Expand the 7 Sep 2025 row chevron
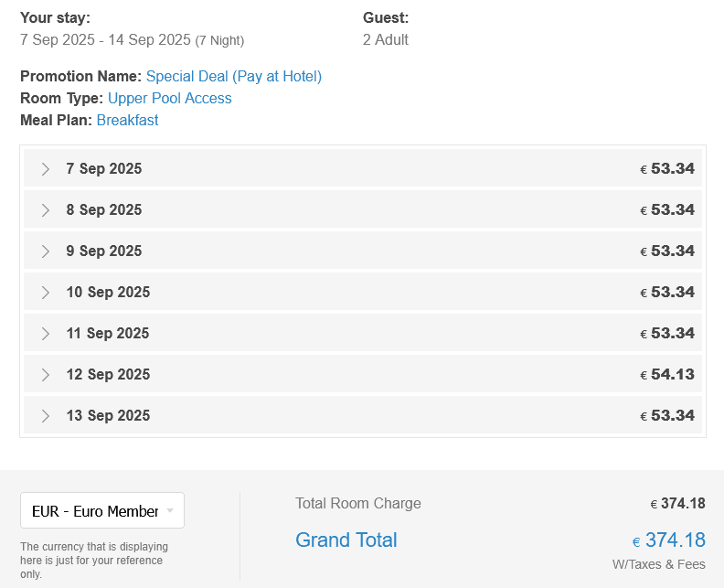Viewport: 724px width, 588px height. [46, 169]
